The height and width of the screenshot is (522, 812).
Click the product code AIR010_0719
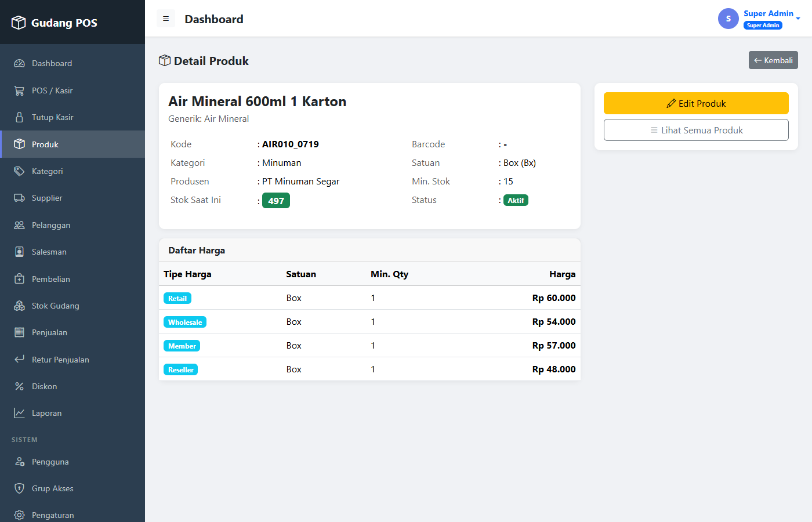291,144
